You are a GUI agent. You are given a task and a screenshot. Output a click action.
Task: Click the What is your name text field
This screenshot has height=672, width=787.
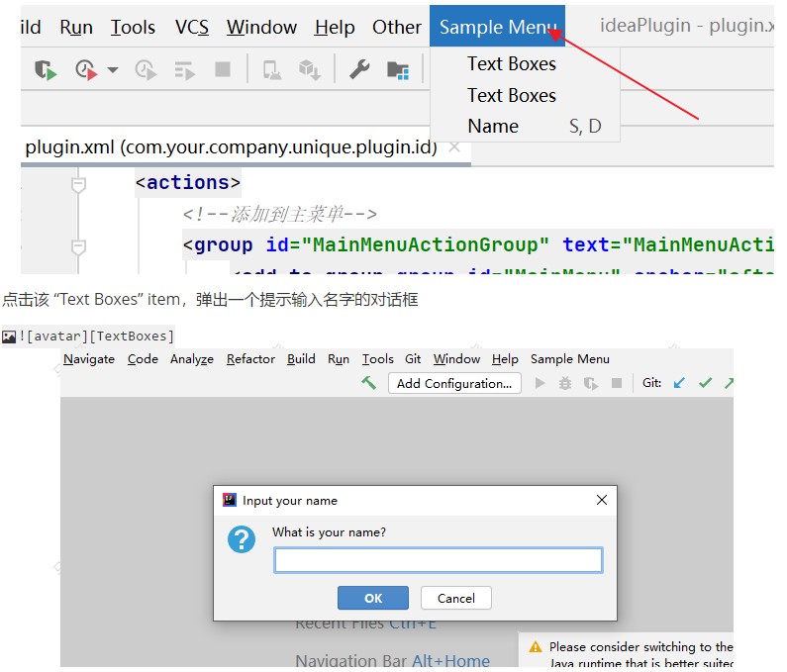pyautogui.click(x=438, y=560)
